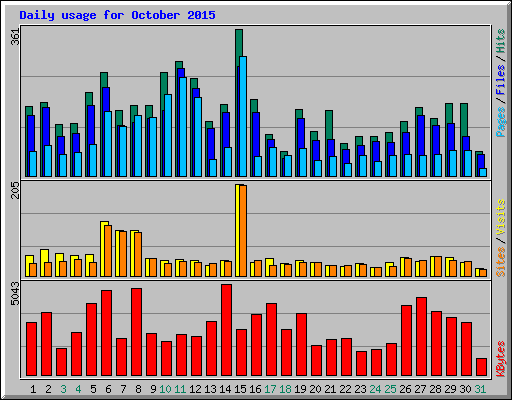Image resolution: width=512 pixels, height=400 pixels.
Task: Click the tallest red KBytes bar on day 14
Action: coord(226,330)
